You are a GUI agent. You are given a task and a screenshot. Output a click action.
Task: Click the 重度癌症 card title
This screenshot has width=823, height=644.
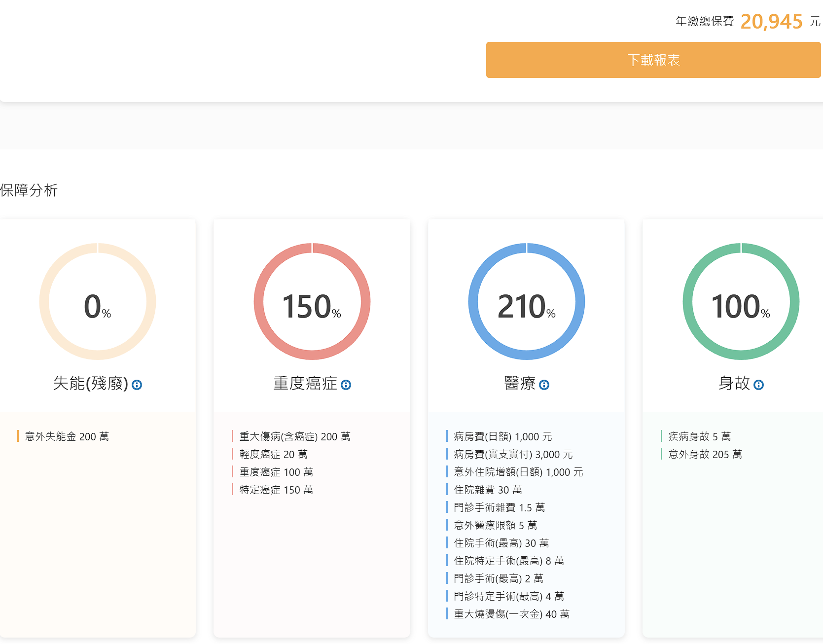coord(305,383)
